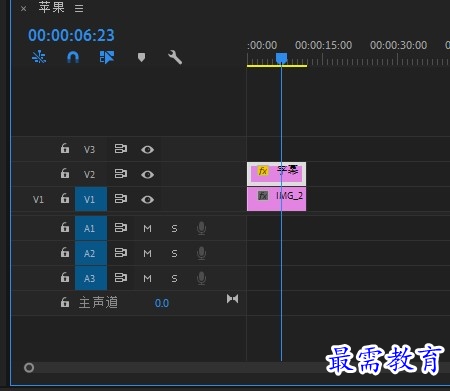The image size is (450, 391).
Task: Target the V3 track header
Action: 89,149
